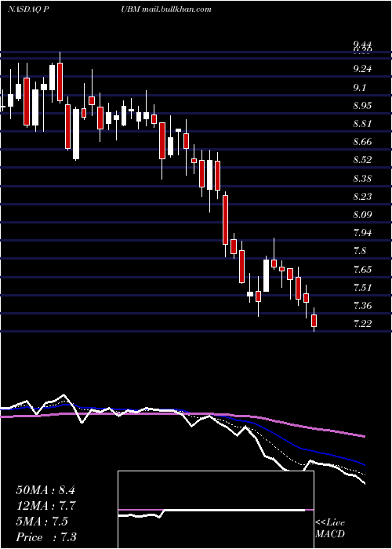Click the last red candlestick near 7.22
This screenshot has width=392, height=549.
[x=314, y=321]
